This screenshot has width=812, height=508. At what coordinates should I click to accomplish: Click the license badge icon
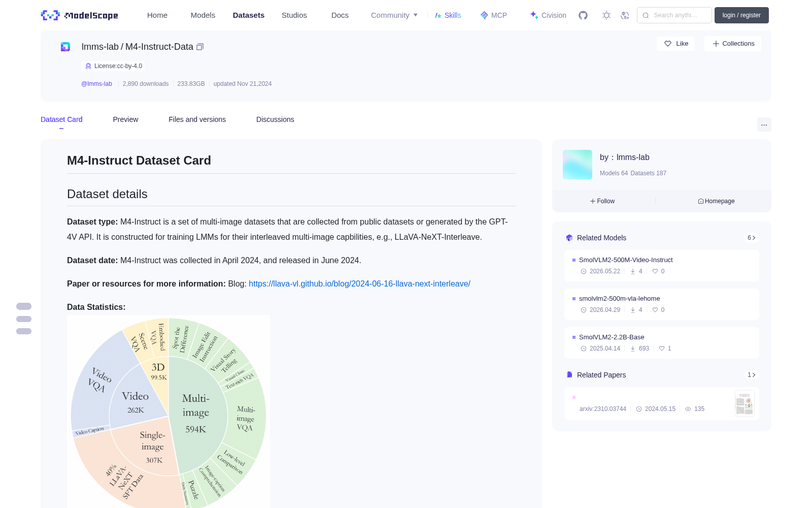tap(88, 66)
